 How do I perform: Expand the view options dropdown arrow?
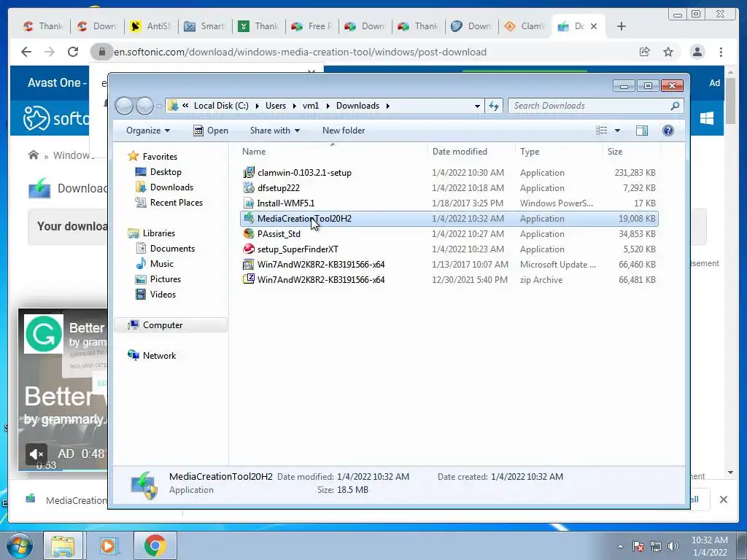pyautogui.click(x=617, y=131)
